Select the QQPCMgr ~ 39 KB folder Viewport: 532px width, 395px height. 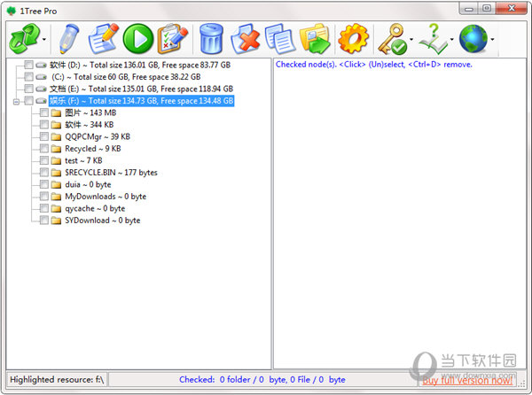coord(98,136)
